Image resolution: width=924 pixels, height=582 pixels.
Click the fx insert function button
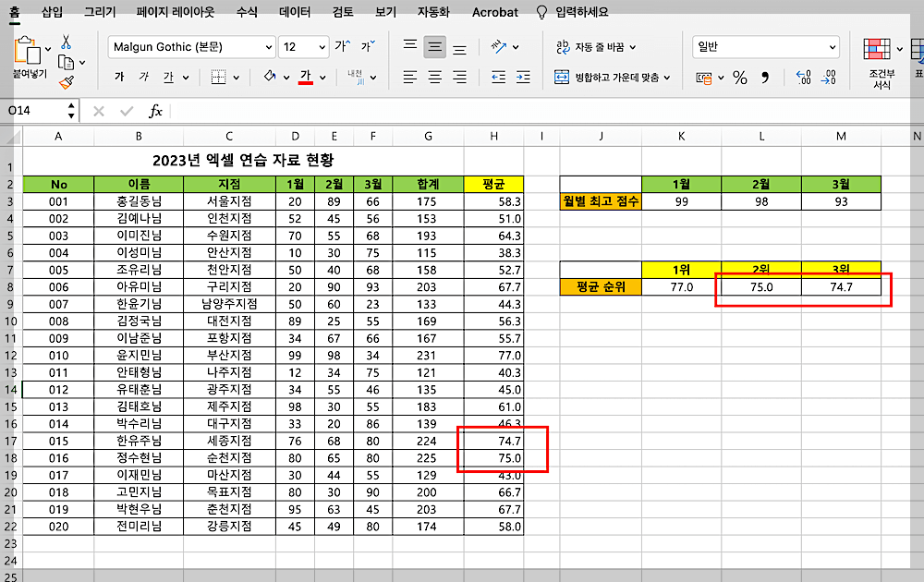click(155, 110)
